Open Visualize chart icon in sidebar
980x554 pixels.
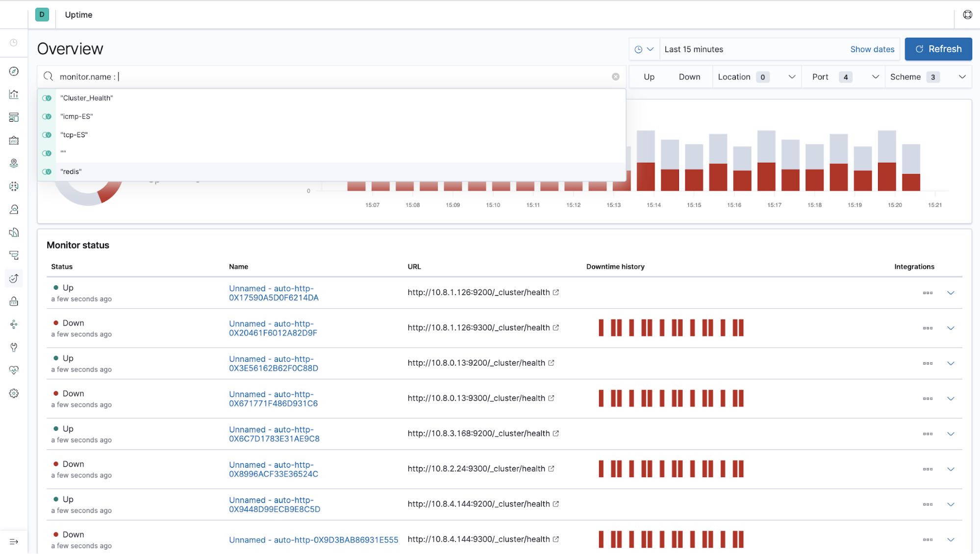coord(14,94)
